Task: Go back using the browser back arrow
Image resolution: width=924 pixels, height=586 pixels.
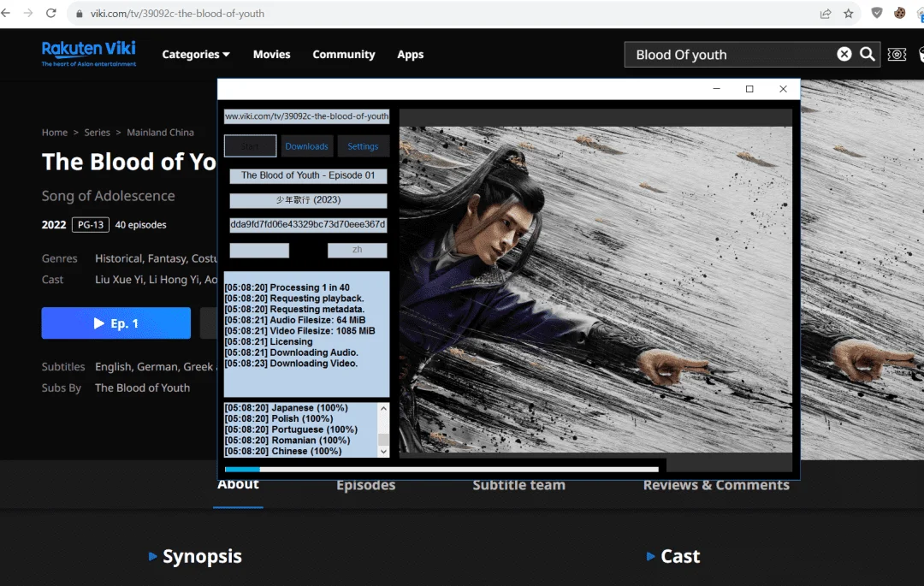Action: click(6, 13)
